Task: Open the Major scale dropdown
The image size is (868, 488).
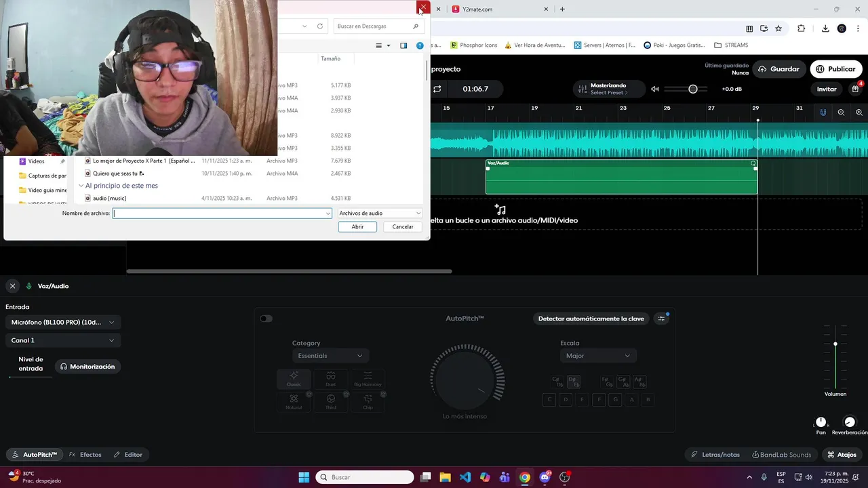Action: pos(599,356)
